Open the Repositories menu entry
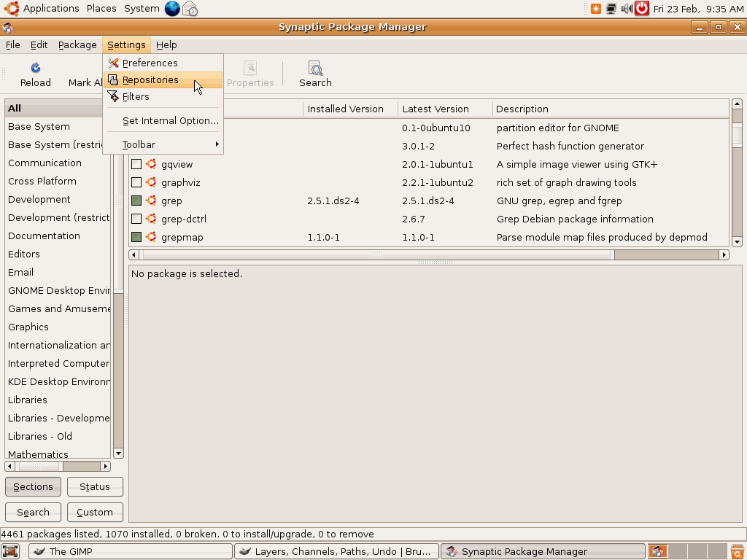Screen dimensions: 747x560 click(163, 79)
